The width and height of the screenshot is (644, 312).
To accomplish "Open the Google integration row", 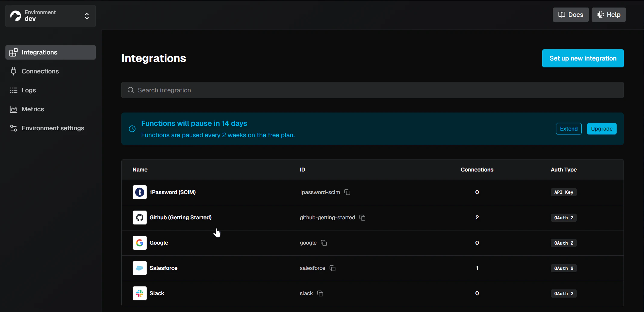I will click(x=372, y=243).
